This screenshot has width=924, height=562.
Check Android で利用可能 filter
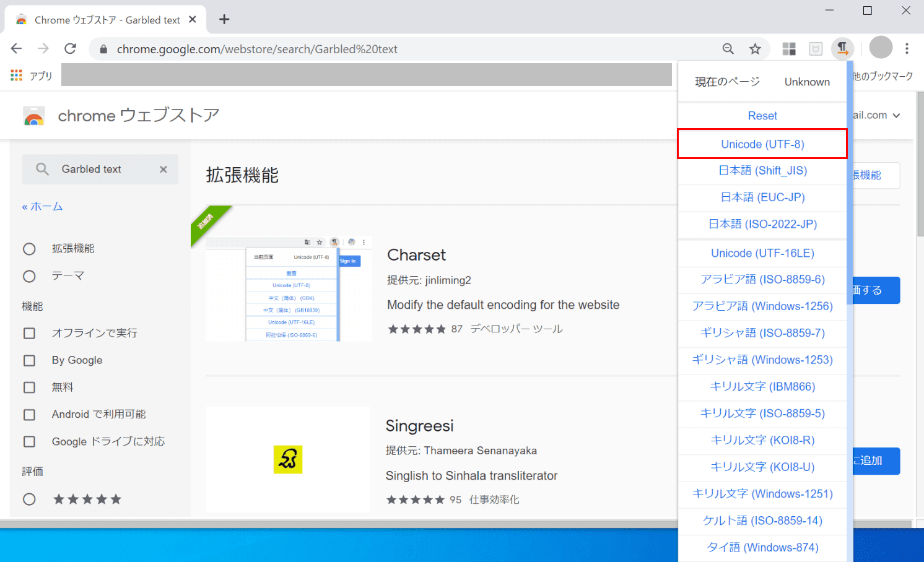(x=29, y=415)
